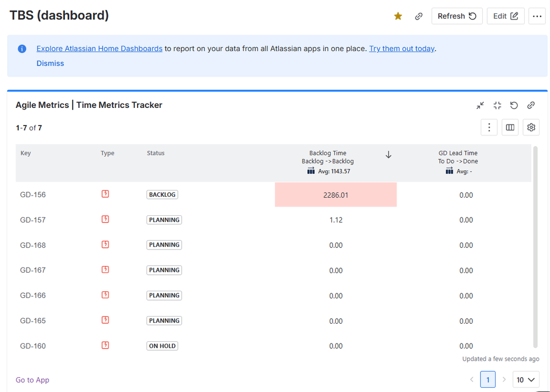
Task: Toggle the Backlog Time sort arrow
Action: [388, 155]
